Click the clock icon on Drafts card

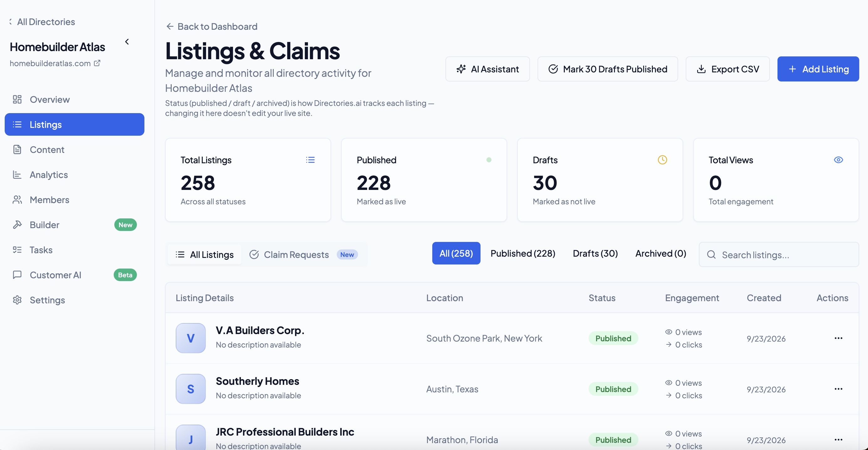[x=663, y=160]
